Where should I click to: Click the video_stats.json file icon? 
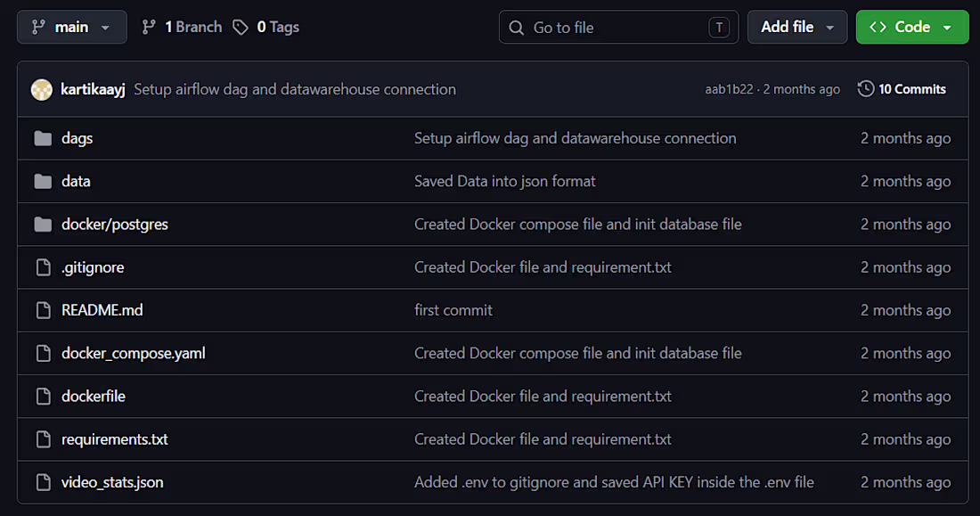point(43,482)
